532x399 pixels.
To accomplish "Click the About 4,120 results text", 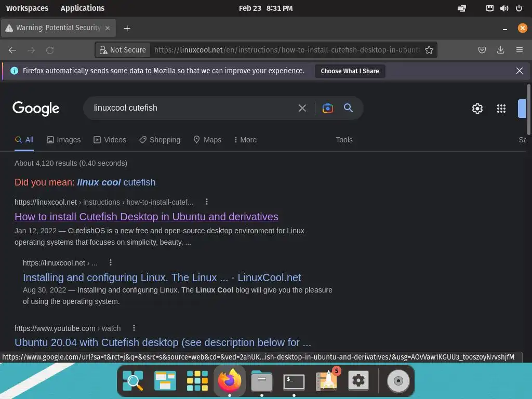I will (x=71, y=163).
